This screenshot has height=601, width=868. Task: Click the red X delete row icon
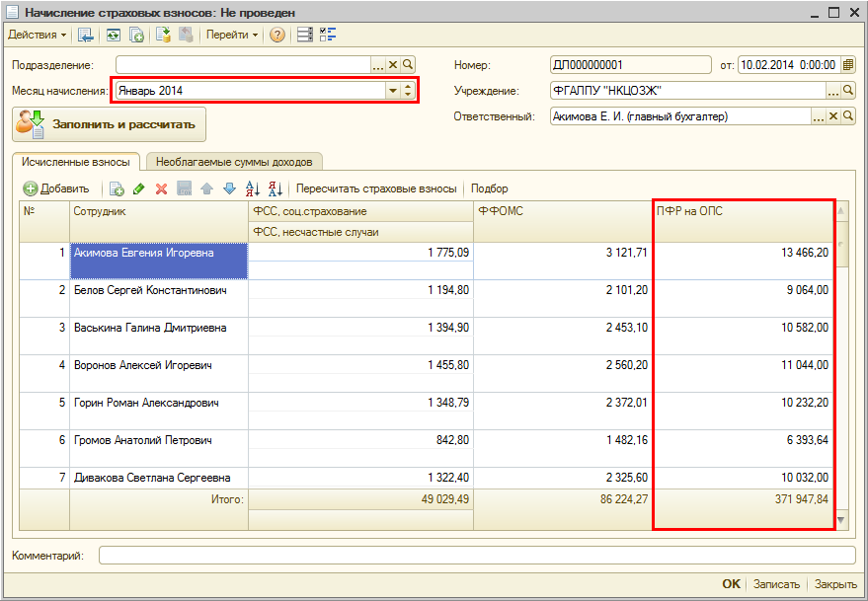161,188
